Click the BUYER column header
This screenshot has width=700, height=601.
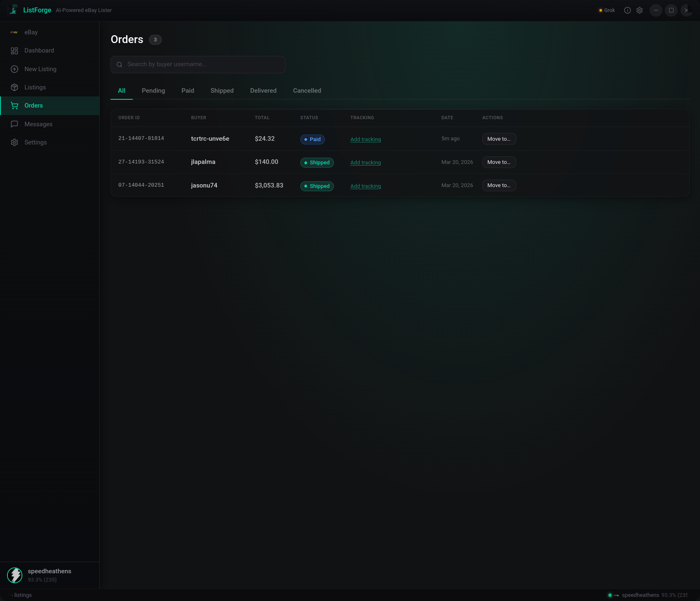199,118
